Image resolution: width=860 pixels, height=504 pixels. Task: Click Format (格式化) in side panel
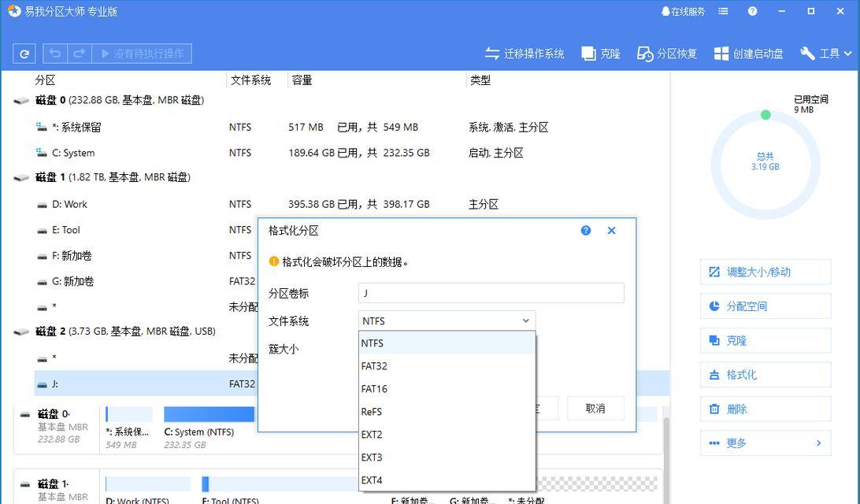pos(765,375)
